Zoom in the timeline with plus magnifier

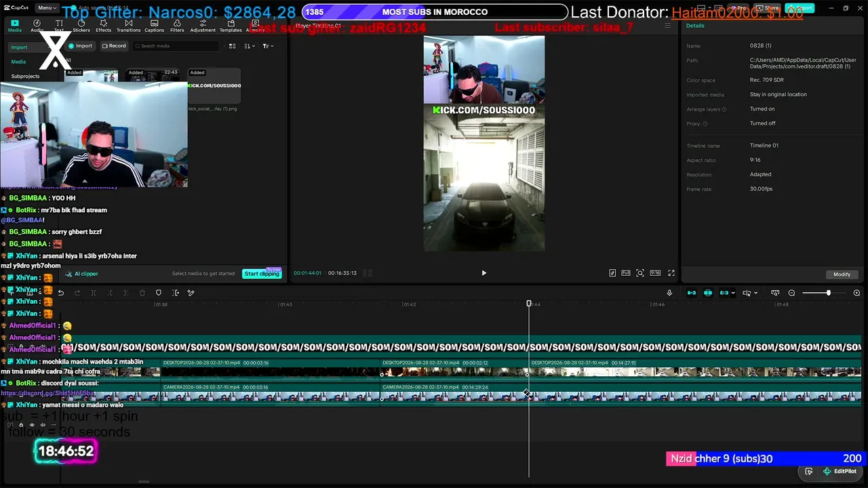856,293
